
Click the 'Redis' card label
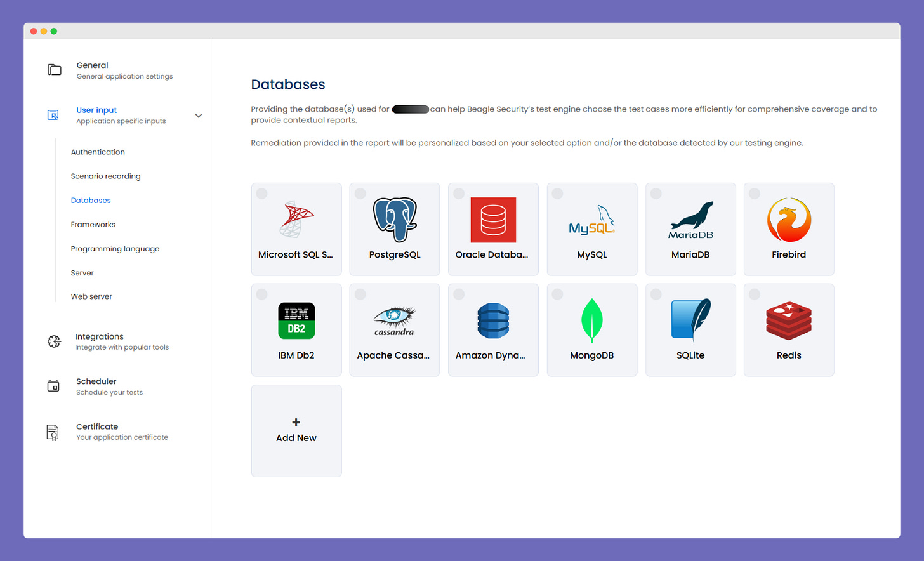[789, 355]
